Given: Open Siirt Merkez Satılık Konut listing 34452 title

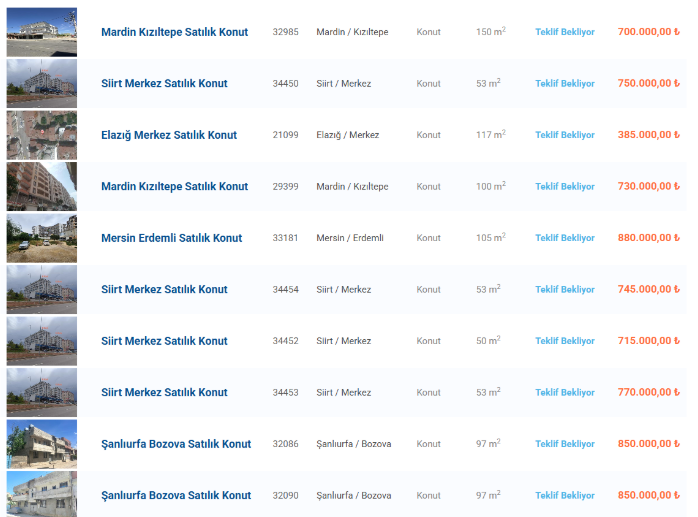Looking at the screenshot, I should [164, 341].
